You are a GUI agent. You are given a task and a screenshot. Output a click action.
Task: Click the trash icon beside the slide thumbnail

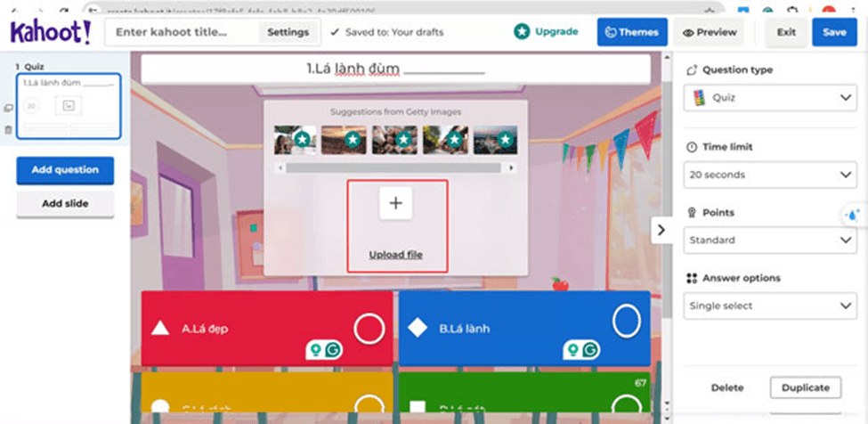pyautogui.click(x=8, y=130)
